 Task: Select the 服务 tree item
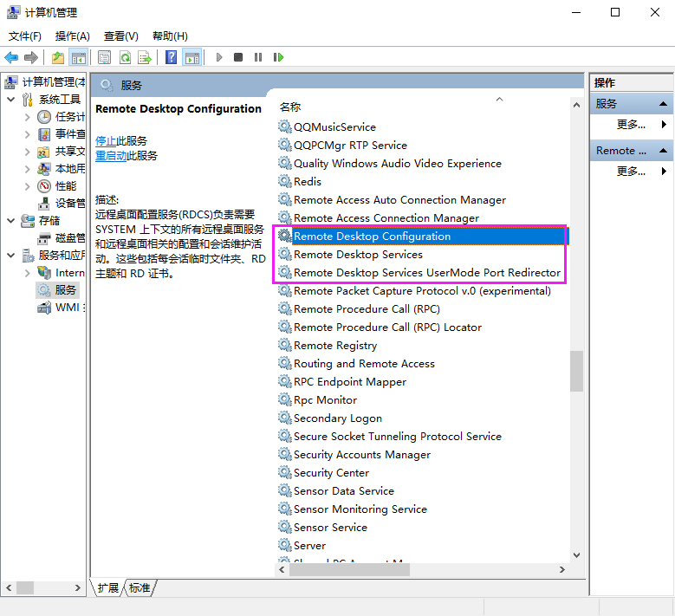pyautogui.click(x=58, y=290)
